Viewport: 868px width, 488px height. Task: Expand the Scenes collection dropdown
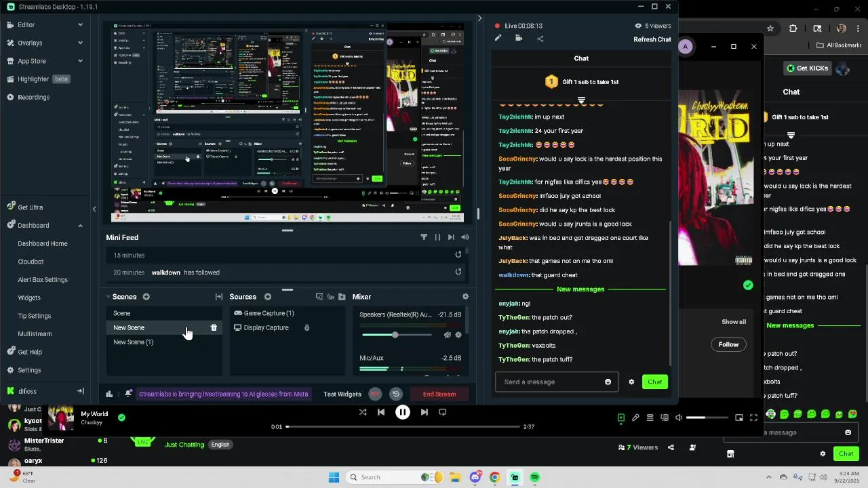pyautogui.click(x=108, y=297)
